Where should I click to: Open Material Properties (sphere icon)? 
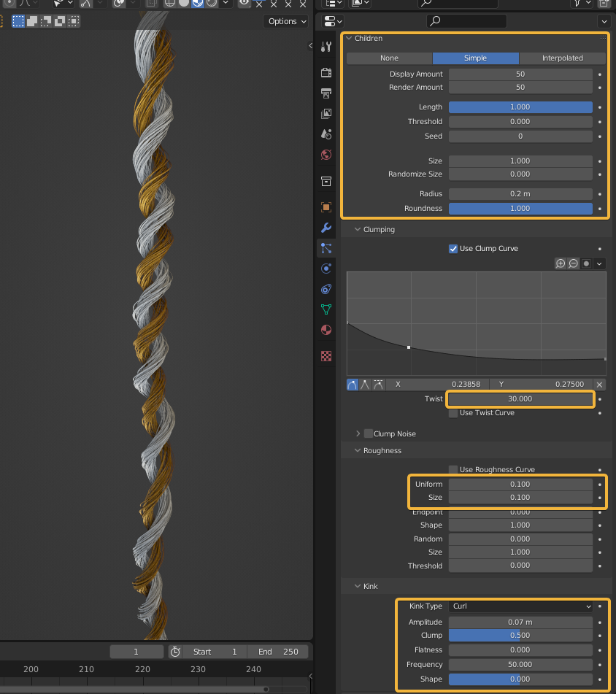click(326, 330)
